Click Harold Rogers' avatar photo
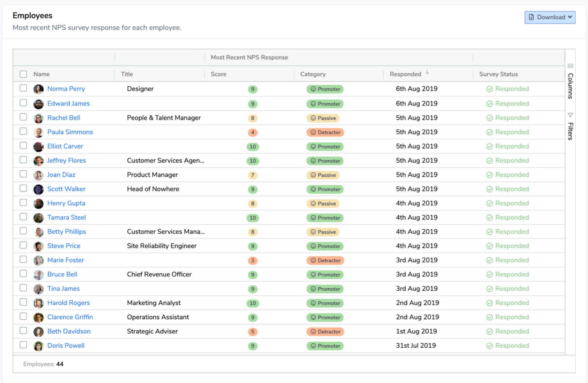 (x=39, y=303)
